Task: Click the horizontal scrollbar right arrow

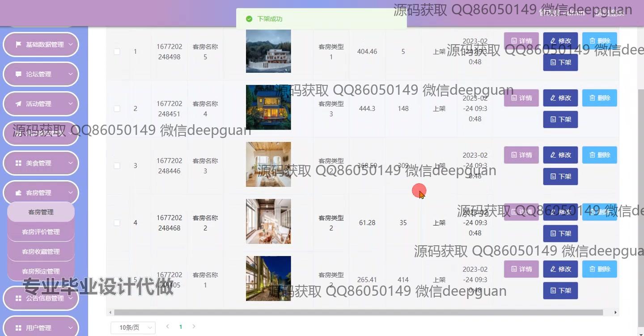Action: click(x=615, y=312)
